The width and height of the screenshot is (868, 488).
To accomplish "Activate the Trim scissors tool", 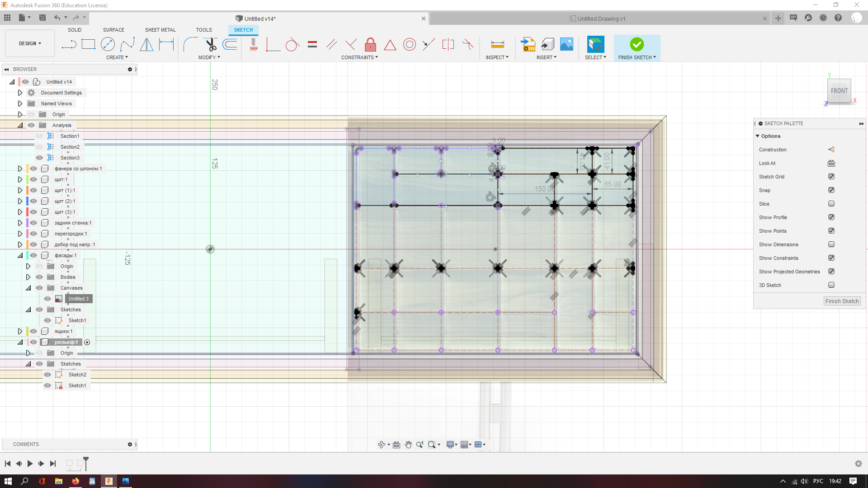I will click(211, 44).
